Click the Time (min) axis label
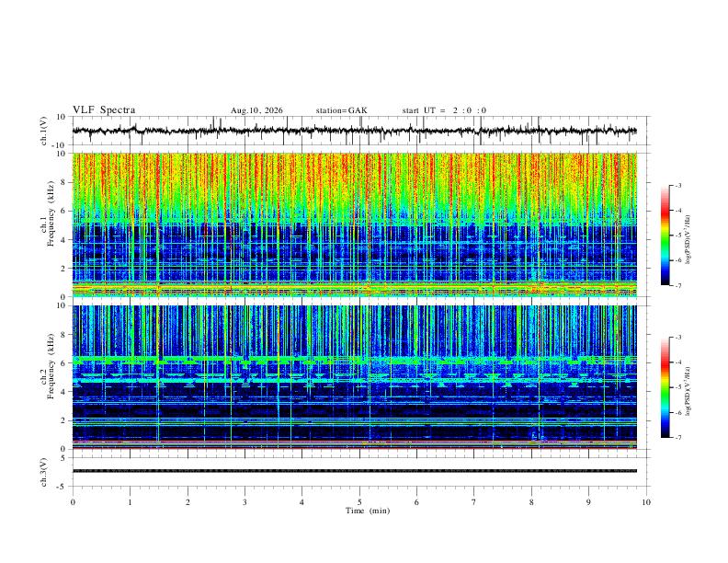This screenshot has height=563, width=728. pos(368,511)
